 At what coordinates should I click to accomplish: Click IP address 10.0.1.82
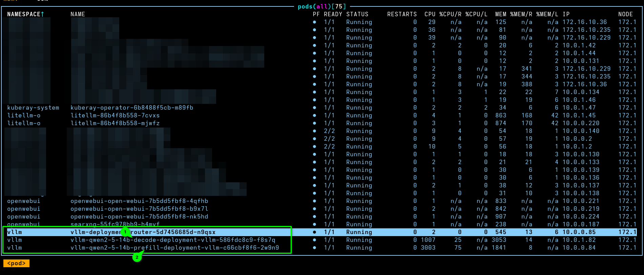tap(579, 240)
